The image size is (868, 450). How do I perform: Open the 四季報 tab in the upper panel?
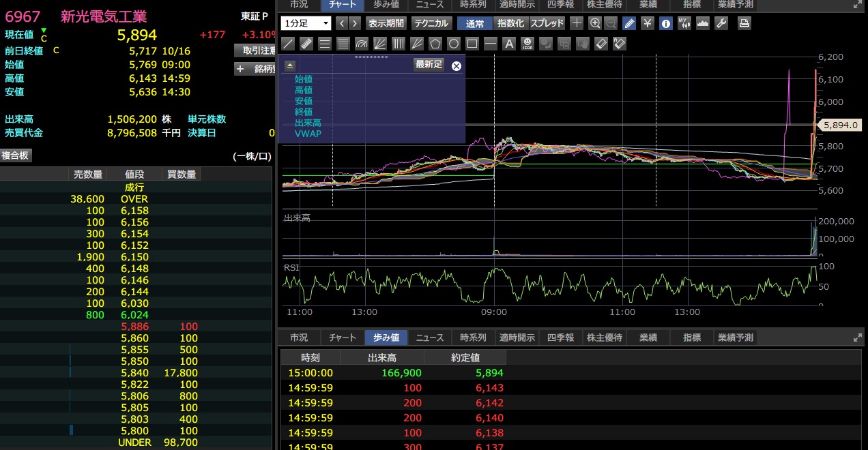click(x=560, y=4)
